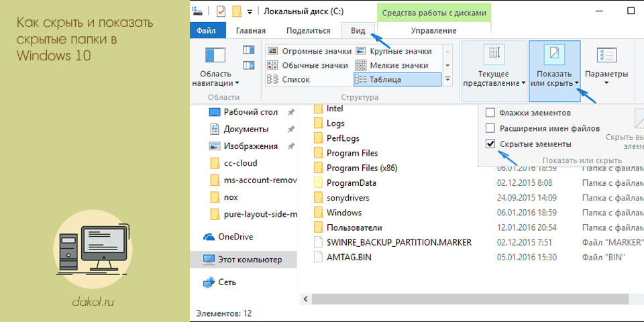This screenshot has height=322, width=644.
Task: Select the Program Files (x86) folder
Action: (x=356, y=168)
